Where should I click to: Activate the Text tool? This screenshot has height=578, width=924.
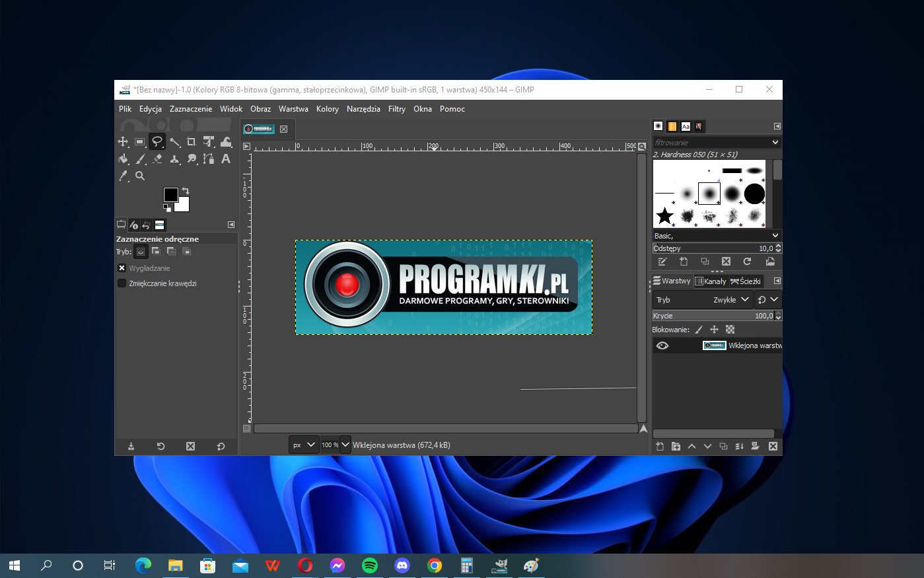[226, 159]
